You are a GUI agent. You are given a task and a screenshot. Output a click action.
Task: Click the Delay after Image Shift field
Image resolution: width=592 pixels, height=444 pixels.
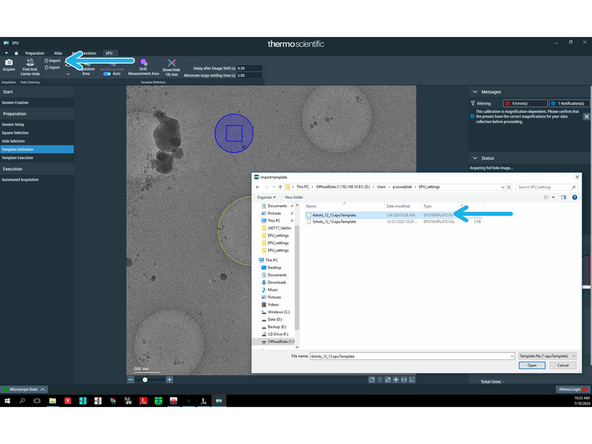(249, 68)
